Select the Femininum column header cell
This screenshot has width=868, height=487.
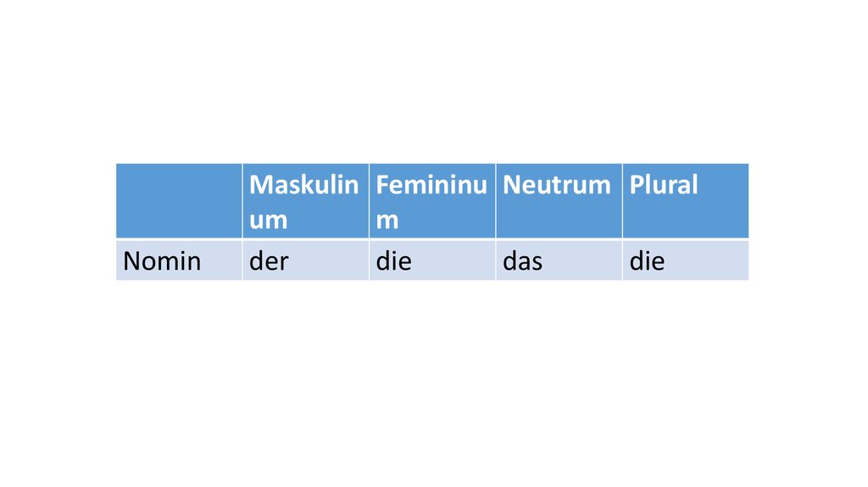(x=432, y=201)
